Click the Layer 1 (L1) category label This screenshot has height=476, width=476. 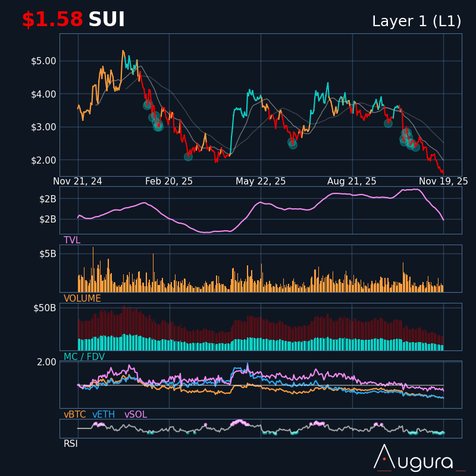point(416,21)
